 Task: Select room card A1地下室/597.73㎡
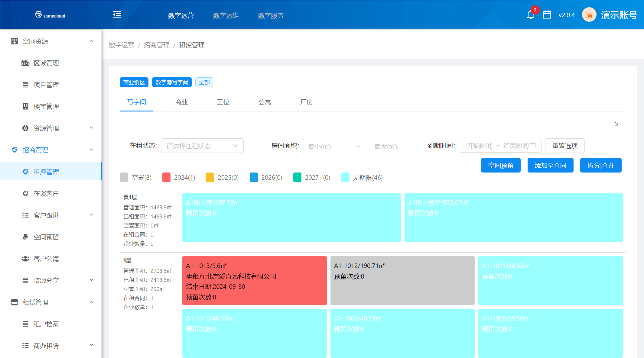(291, 218)
